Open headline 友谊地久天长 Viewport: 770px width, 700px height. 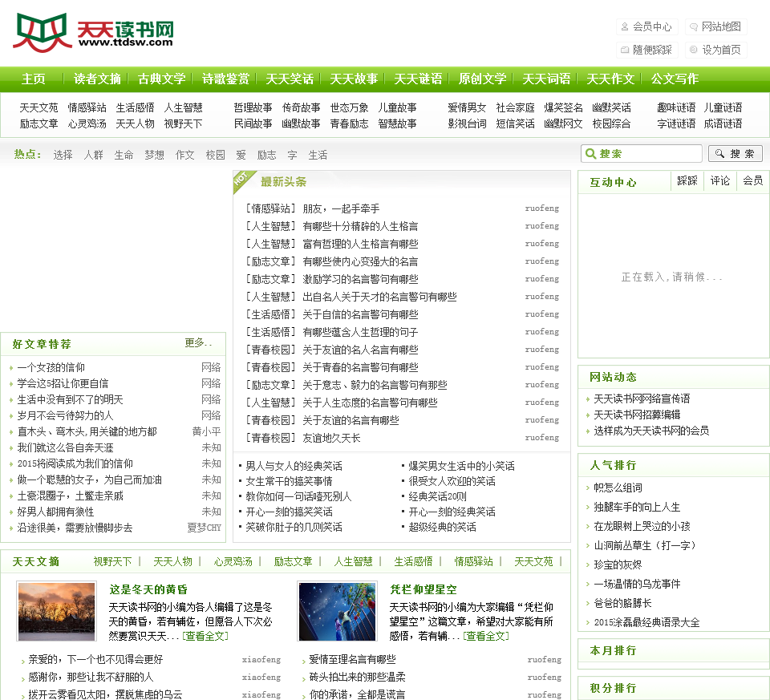[331, 439]
